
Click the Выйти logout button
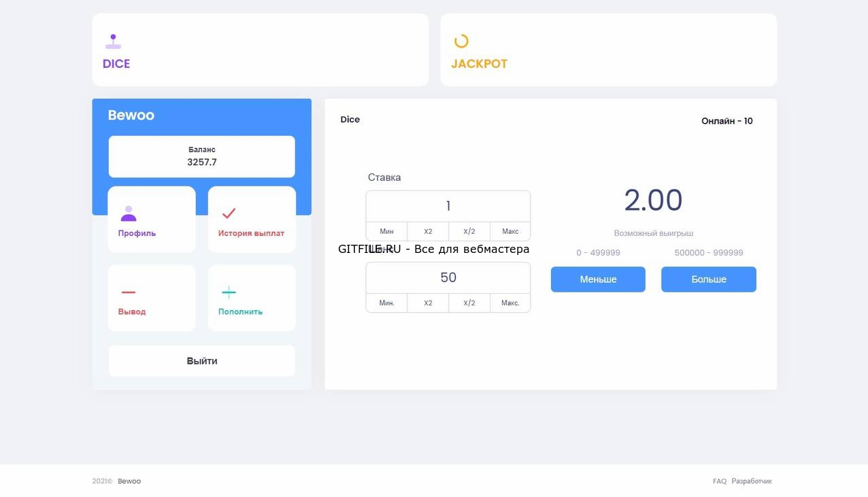pos(202,360)
